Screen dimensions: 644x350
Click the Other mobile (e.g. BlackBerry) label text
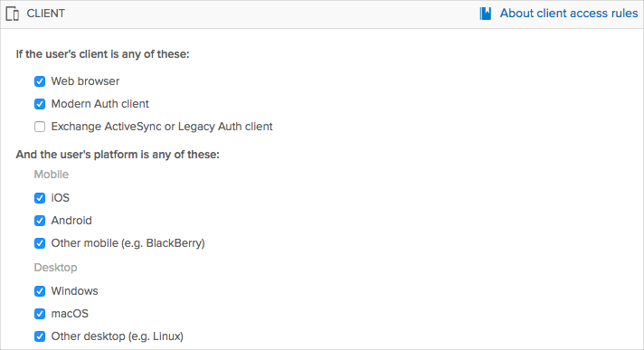pyautogui.click(x=128, y=243)
